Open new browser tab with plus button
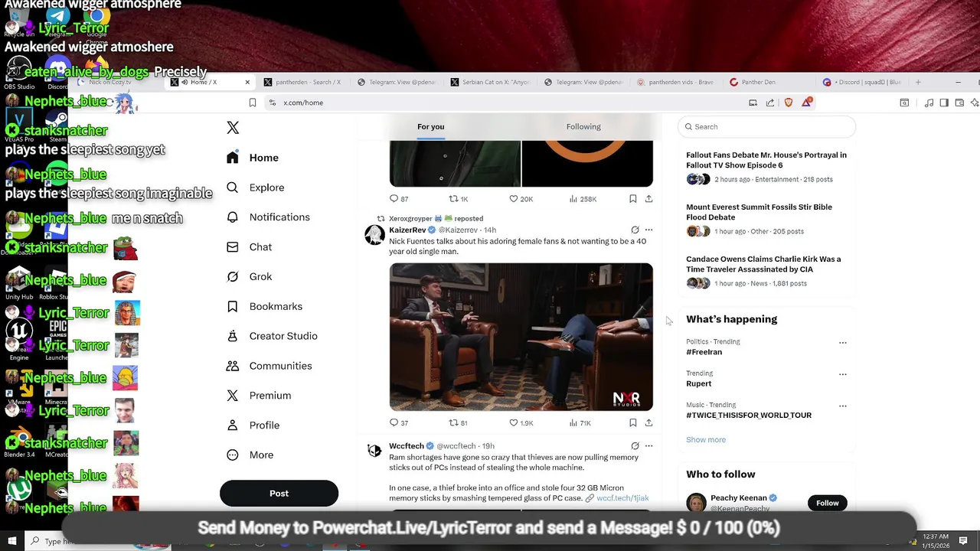The height and width of the screenshot is (551, 980). coord(918,82)
